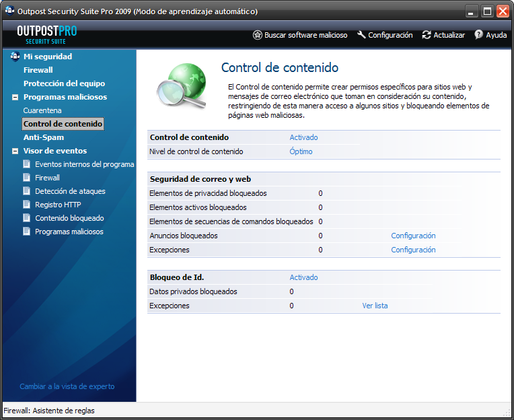514x420 pixels.
Task: Select the Programas maliciosos heading
Action: [x=65, y=97]
